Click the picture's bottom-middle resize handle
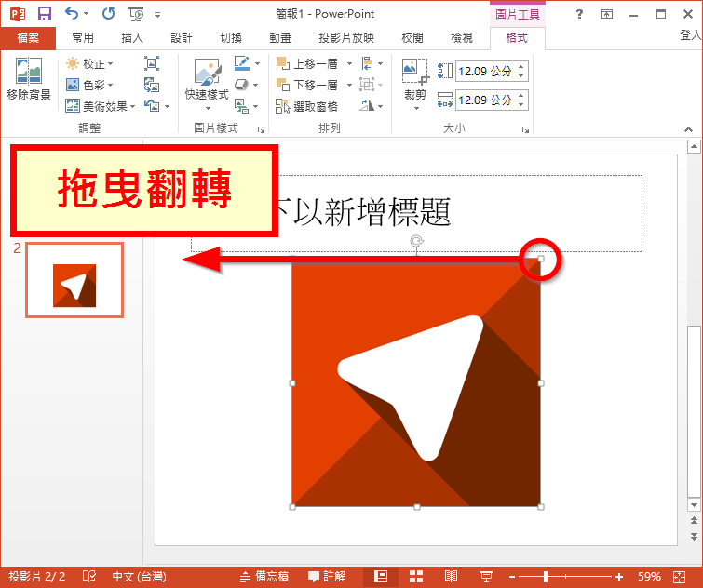703x588 pixels. (x=417, y=507)
